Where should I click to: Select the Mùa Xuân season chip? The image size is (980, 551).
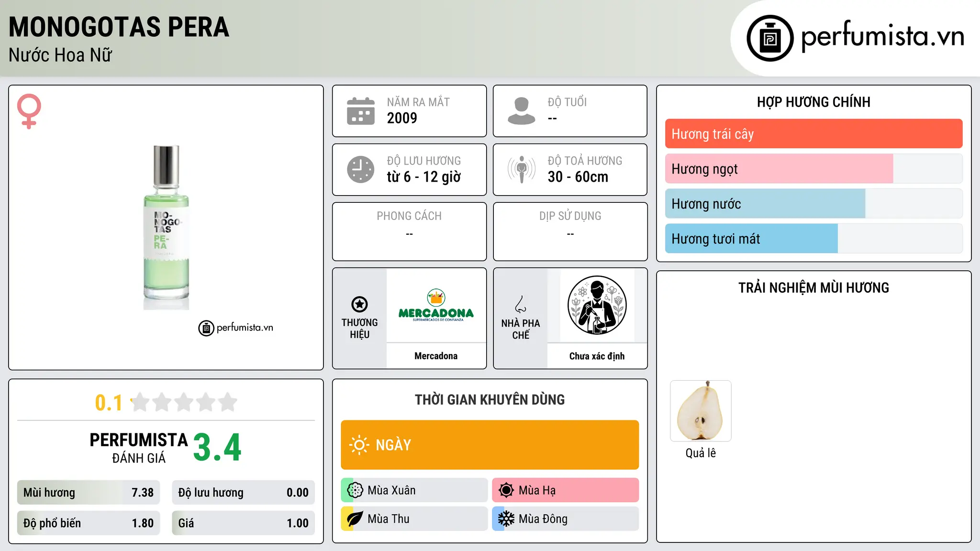pos(414,490)
